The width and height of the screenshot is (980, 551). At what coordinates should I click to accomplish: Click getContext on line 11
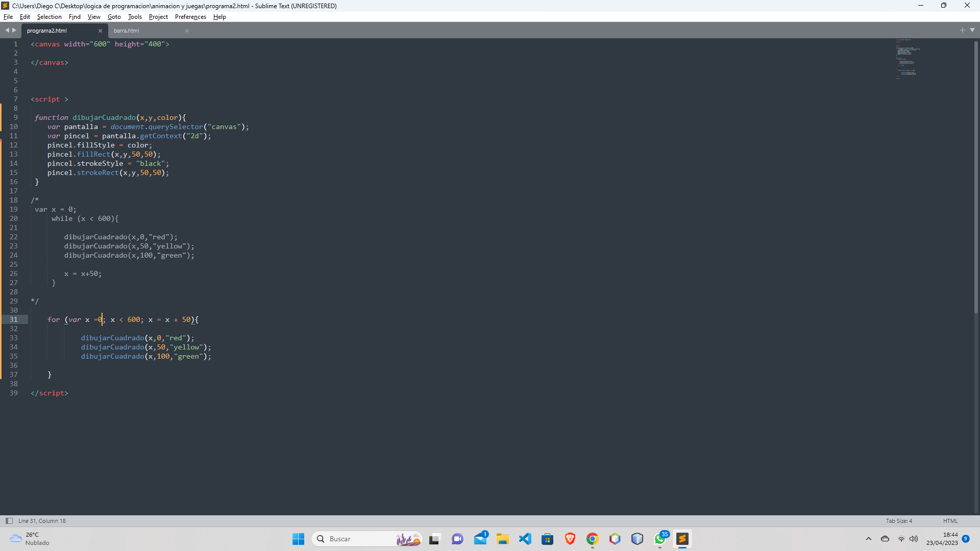click(161, 136)
